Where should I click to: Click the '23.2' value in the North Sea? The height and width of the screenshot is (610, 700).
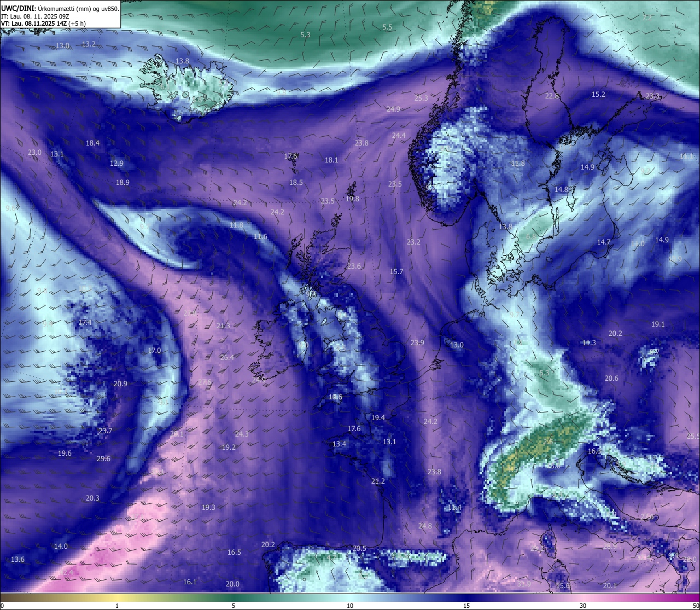[413, 242]
